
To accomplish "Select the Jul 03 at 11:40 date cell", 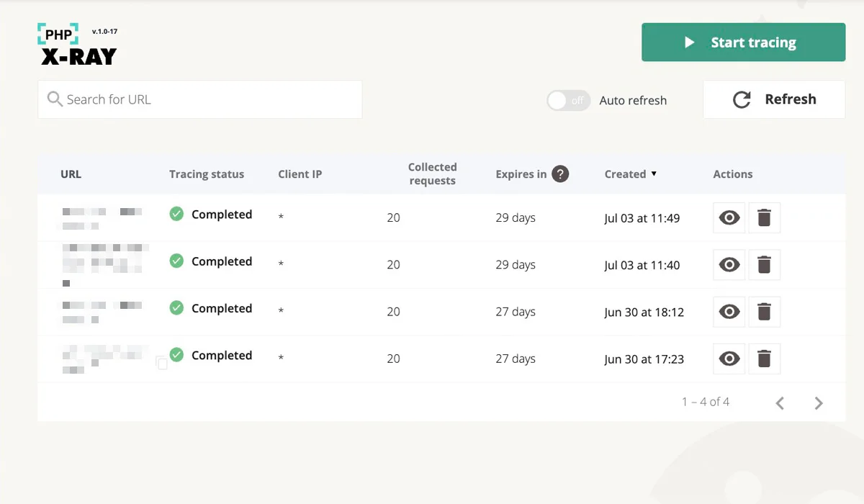I will [642, 265].
